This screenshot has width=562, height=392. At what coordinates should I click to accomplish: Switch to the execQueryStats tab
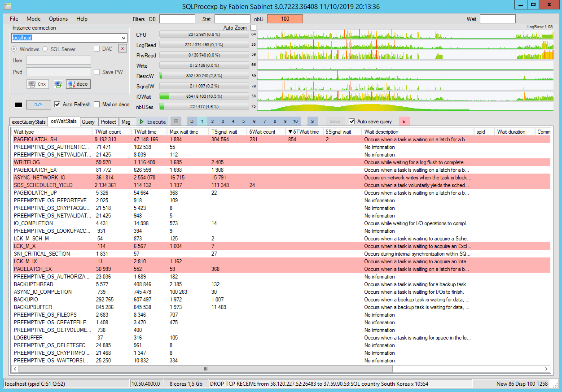[x=29, y=122]
